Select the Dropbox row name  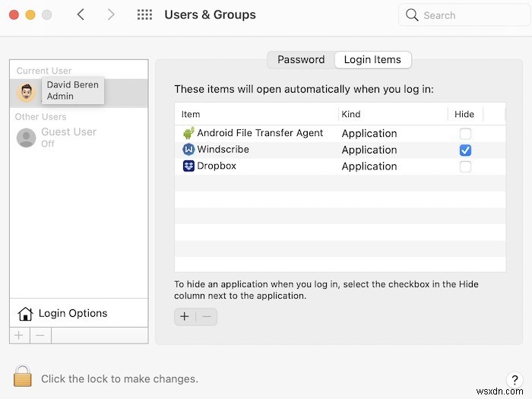pos(217,166)
